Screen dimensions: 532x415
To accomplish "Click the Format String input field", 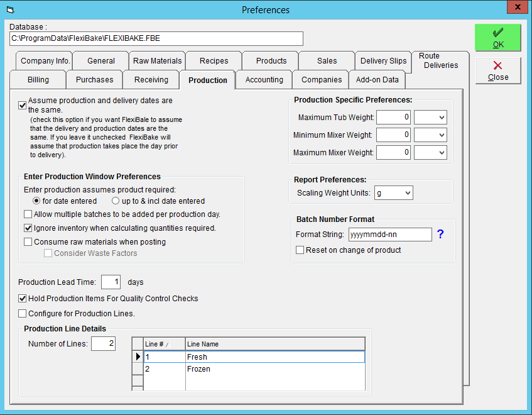I will pyautogui.click(x=390, y=235).
